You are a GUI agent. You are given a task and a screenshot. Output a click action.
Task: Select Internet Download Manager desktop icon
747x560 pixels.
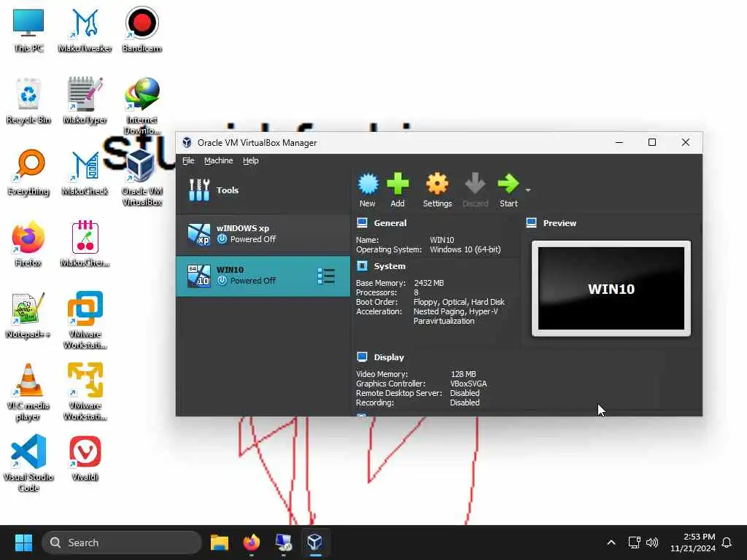(142, 106)
